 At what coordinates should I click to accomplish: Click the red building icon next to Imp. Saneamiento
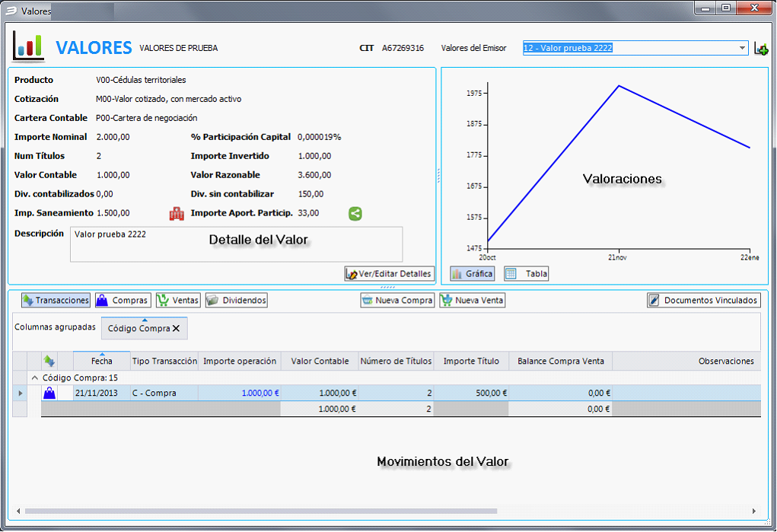[x=177, y=214]
